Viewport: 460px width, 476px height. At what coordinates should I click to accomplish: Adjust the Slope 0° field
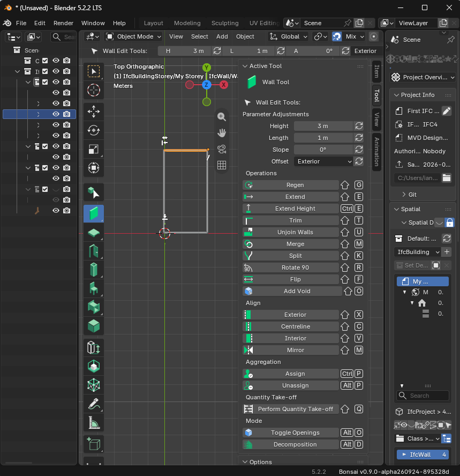click(323, 150)
